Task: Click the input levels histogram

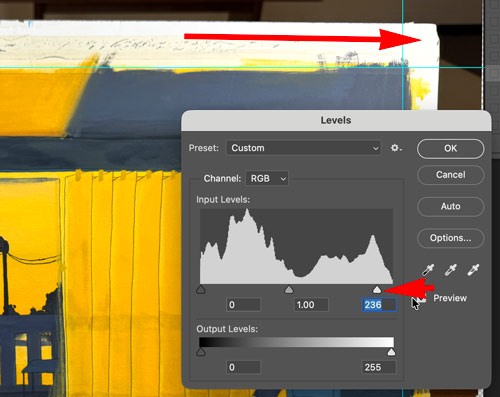Action: click(296, 246)
